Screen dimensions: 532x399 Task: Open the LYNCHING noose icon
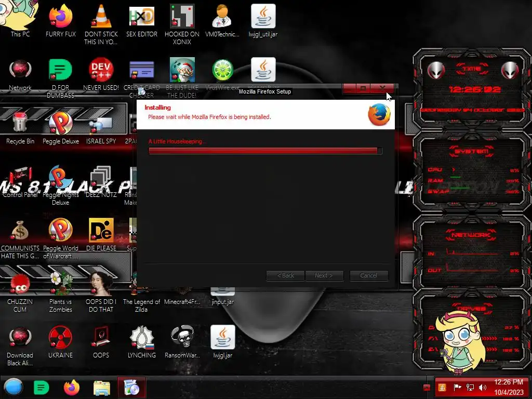pyautogui.click(x=141, y=341)
